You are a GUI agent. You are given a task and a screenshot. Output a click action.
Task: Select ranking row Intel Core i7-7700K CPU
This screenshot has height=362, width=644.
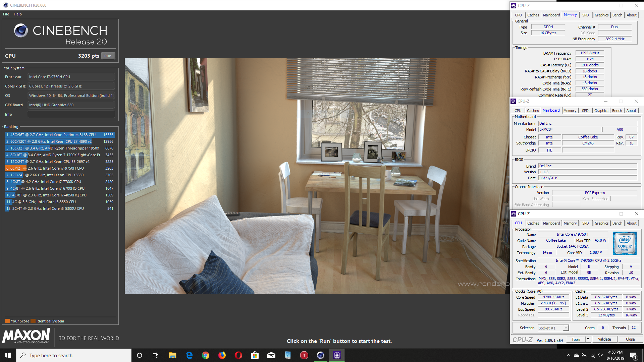point(60,182)
